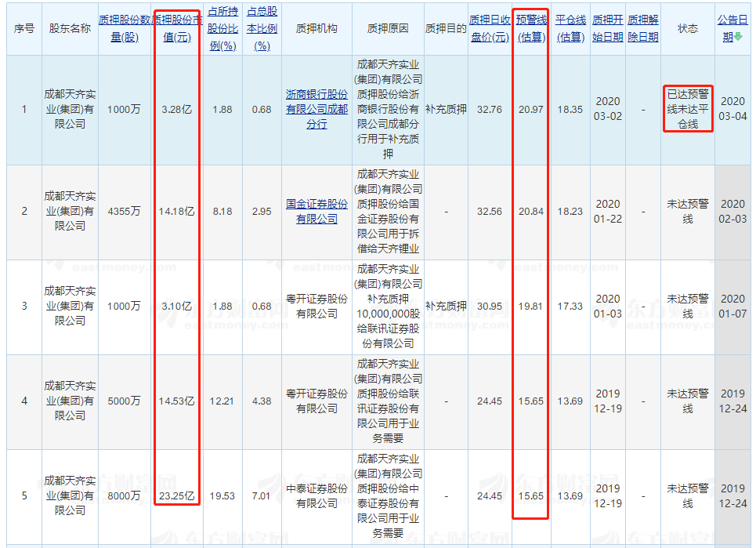This screenshot has height=548, width=756.
Task: Sort by 质押开始日期 column header
Action: click(608, 28)
